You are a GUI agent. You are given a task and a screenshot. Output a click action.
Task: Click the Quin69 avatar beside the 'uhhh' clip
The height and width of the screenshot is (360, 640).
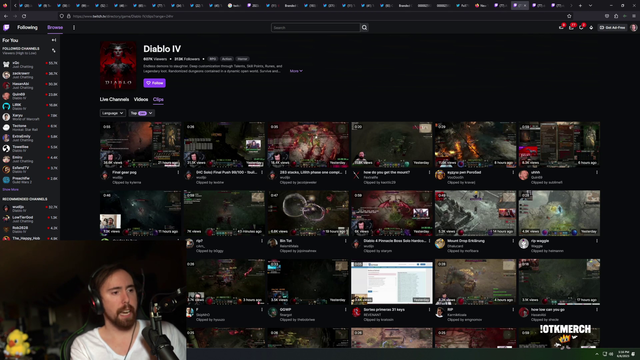click(x=524, y=175)
